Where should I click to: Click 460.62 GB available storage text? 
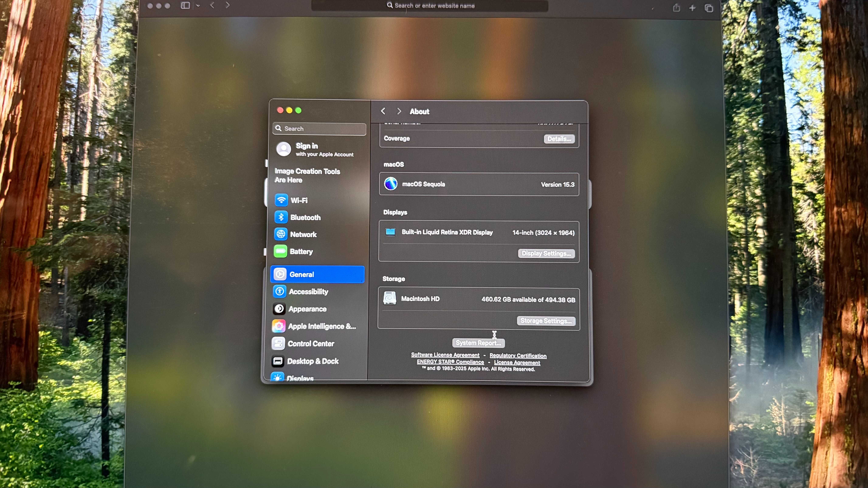[528, 299]
